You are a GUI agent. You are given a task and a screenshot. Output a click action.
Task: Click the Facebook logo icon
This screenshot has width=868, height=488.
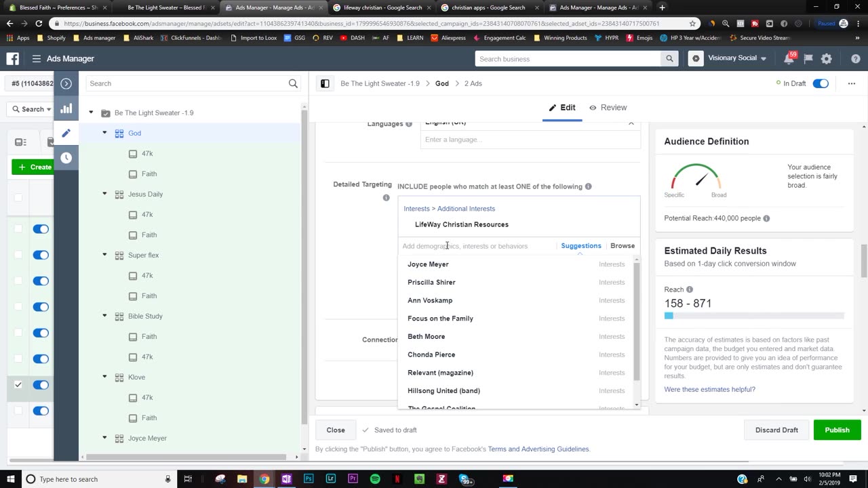(12, 59)
